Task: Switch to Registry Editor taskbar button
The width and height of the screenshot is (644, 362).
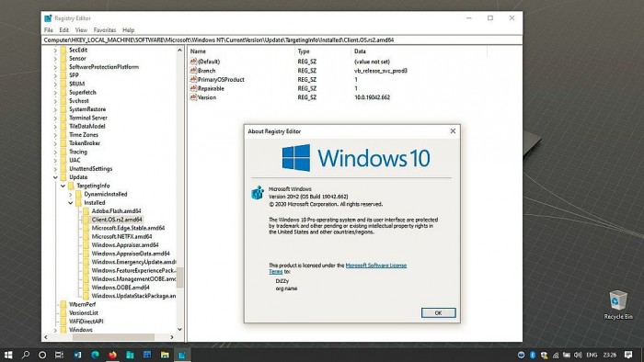Action: [x=182, y=355]
